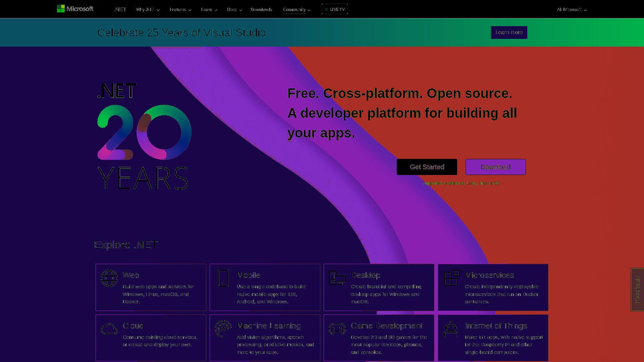Open the Game Development card heading
644x362 pixels.
[387, 326]
